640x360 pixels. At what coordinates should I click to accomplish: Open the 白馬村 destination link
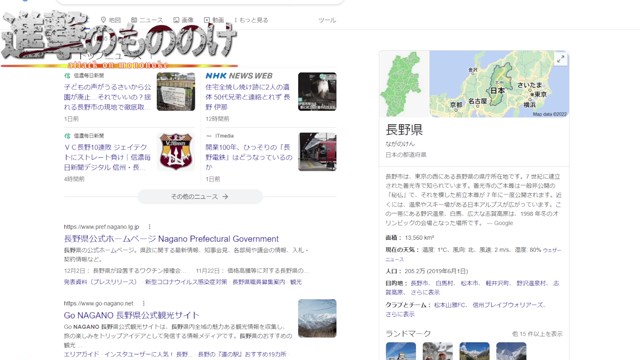[x=444, y=283]
